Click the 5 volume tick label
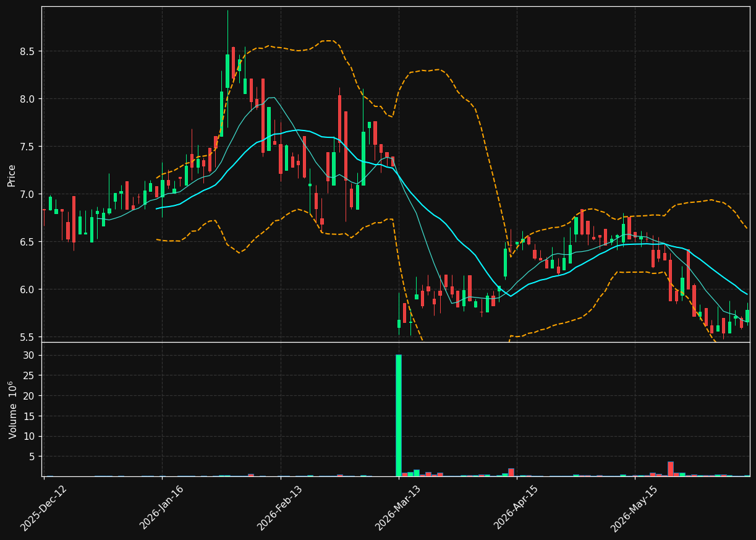The height and width of the screenshot is (540, 756). (33, 456)
